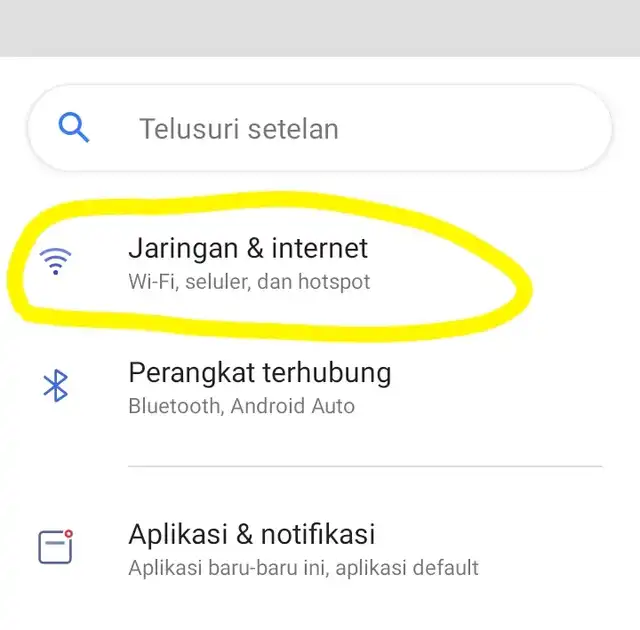Tap the app window notification icon

click(56, 547)
